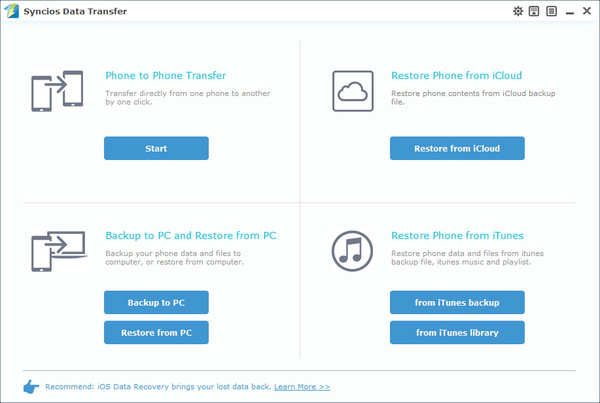Click the backup to computer icon
Viewport: 600px width, 403px height.
tap(54, 250)
